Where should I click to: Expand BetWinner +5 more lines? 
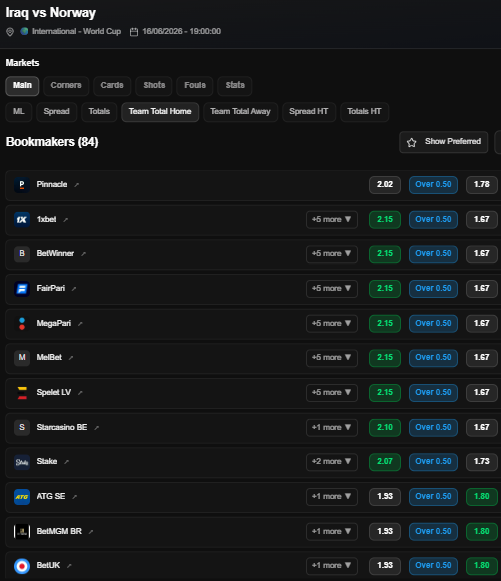pos(332,253)
